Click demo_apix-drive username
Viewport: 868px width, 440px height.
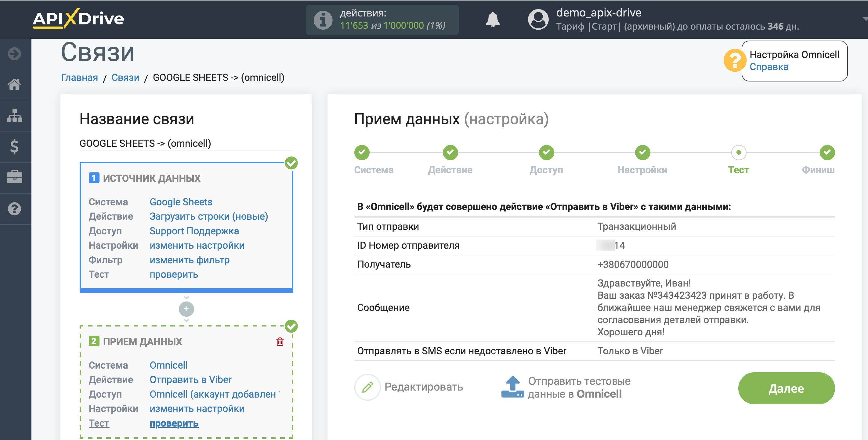599,13
